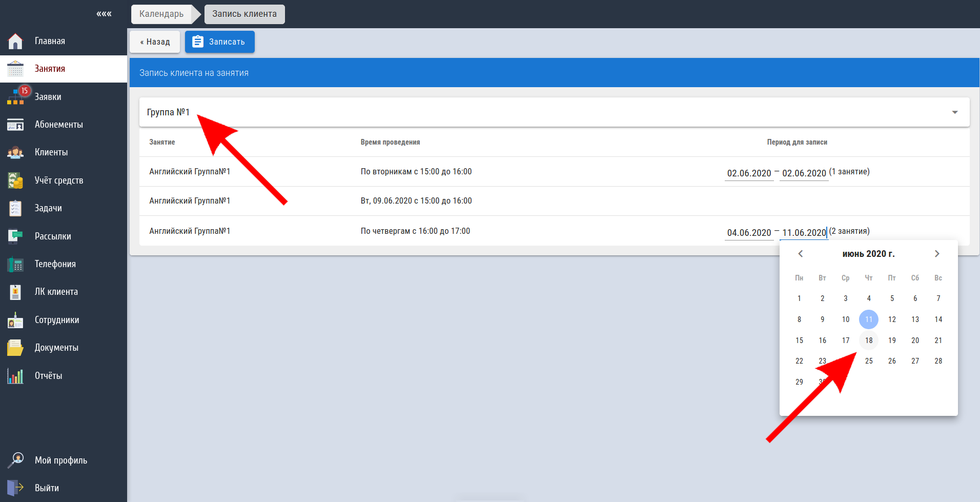Click the Занятия calendar icon
This screenshot has width=980, height=502.
pyautogui.click(x=15, y=69)
